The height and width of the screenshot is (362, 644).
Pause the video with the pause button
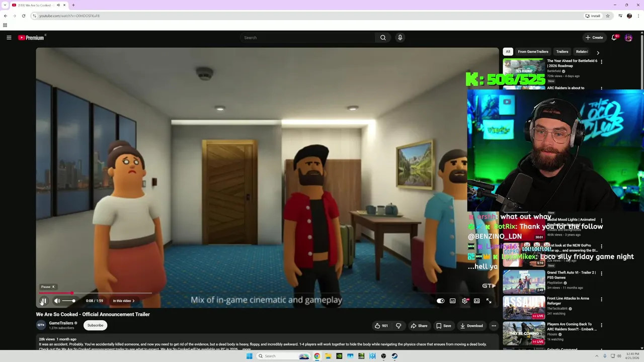43,301
